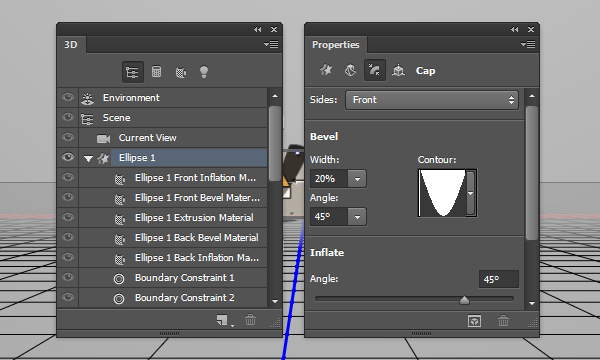Open the Coordinates properties section
Viewport: 600px width, 360px height.
[x=398, y=70]
